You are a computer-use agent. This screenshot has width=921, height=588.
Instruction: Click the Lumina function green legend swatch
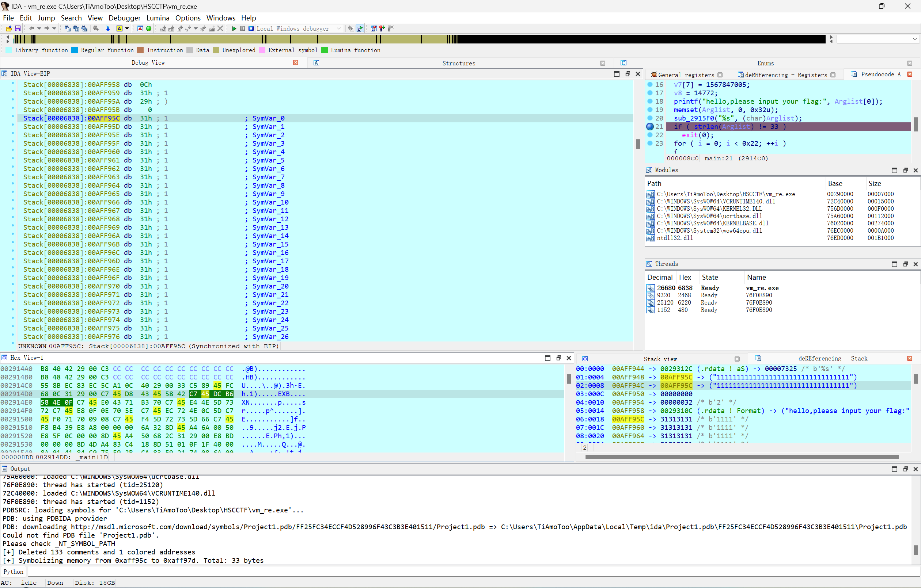pos(325,50)
